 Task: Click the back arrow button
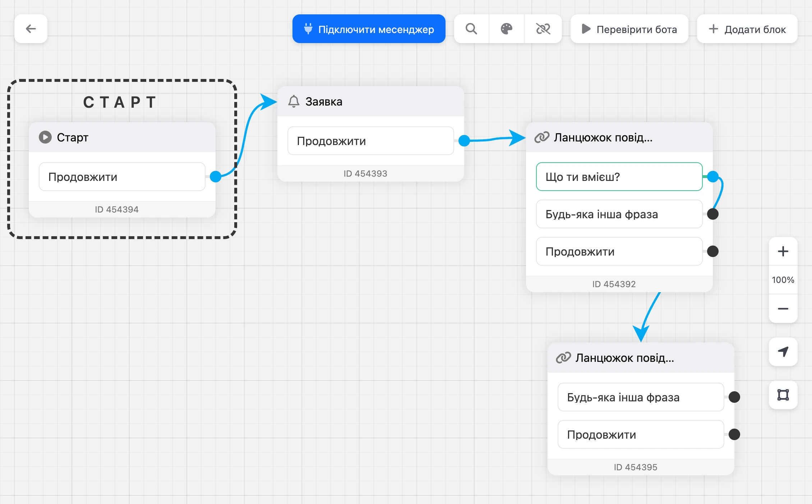point(31,29)
